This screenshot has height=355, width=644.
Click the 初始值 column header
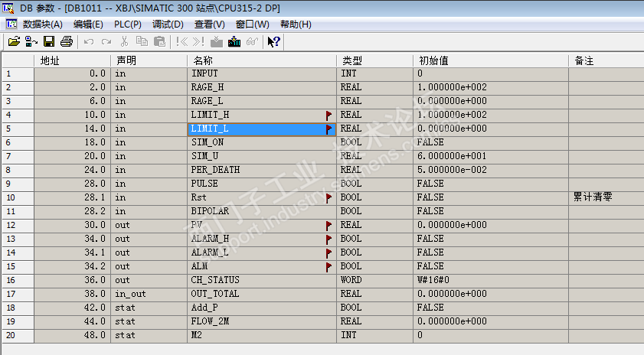[x=491, y=60]
